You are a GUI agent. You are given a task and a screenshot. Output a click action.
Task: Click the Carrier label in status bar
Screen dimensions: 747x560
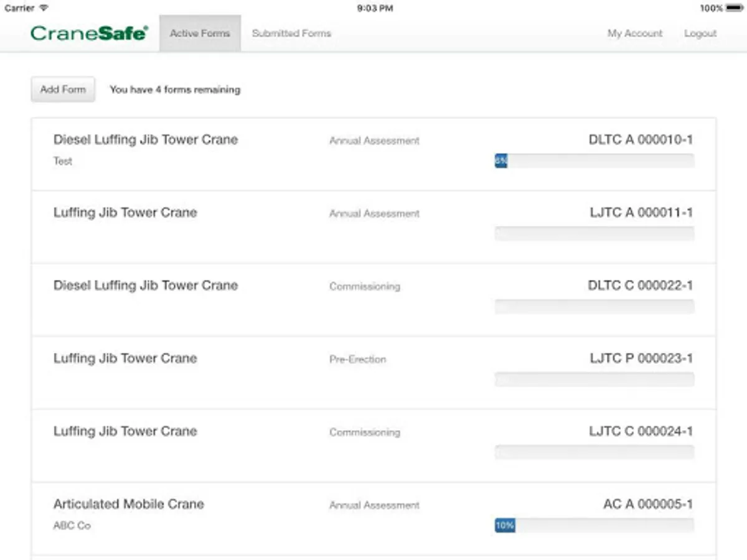(x=19, y=8)
